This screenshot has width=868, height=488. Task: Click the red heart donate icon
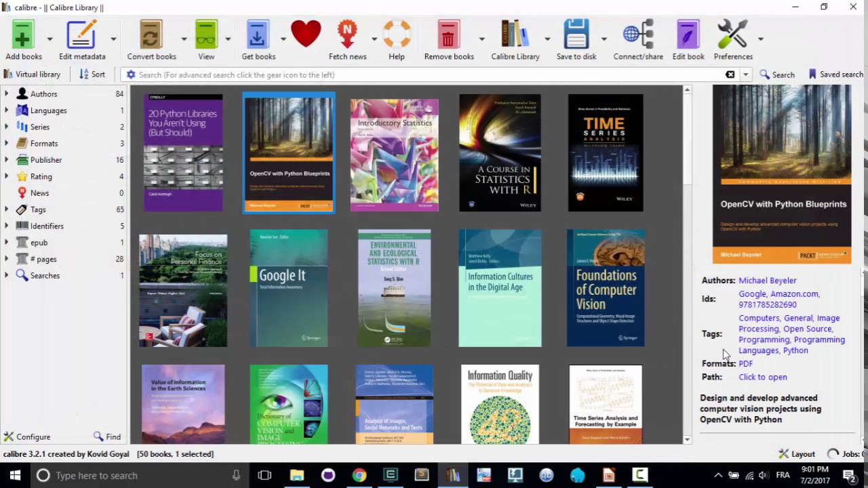pos(306,34)
